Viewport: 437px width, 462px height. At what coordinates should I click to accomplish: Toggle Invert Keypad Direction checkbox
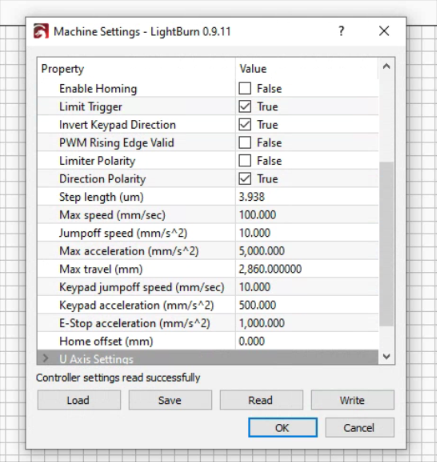click(245, 125)
